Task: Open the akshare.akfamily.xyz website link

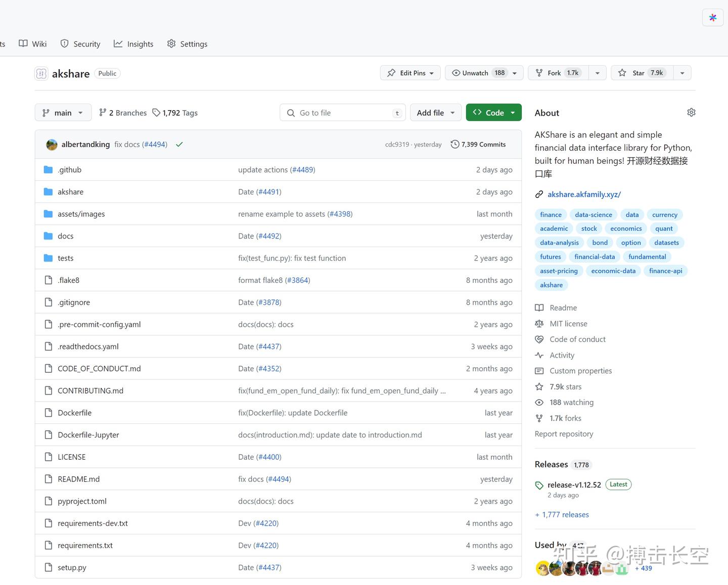Action: [x=584, y=194]
